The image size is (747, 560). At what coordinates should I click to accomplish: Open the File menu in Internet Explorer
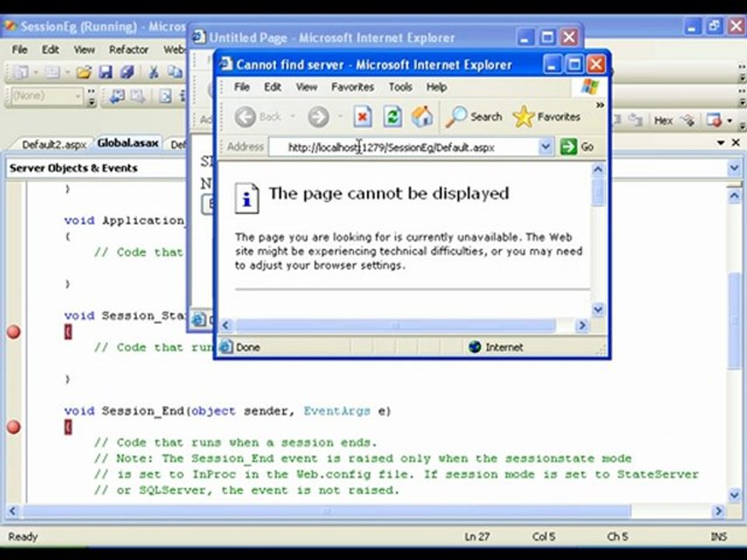pyautogui.click(x=241, y=86)
